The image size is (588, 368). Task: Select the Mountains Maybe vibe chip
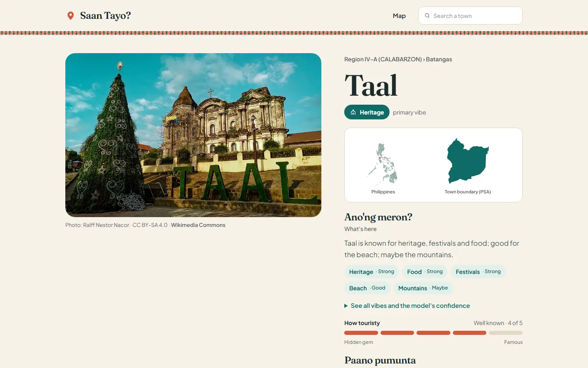[x=423, y=288]
